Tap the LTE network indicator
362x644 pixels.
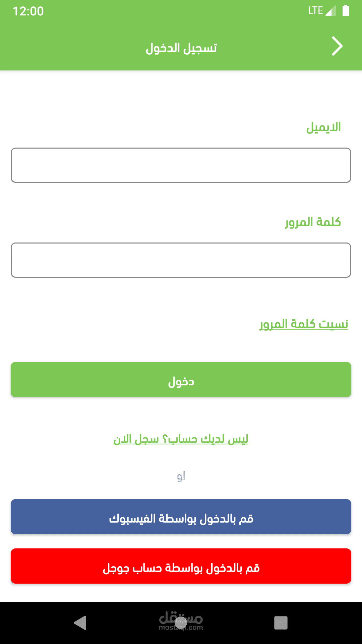[x=315, y=11]
